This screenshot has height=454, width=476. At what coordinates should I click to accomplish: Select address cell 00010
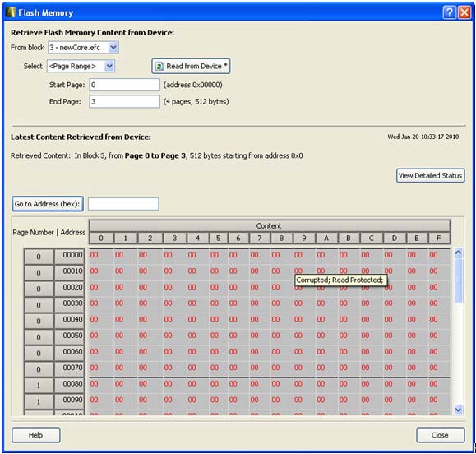click(x=69, y=272)
